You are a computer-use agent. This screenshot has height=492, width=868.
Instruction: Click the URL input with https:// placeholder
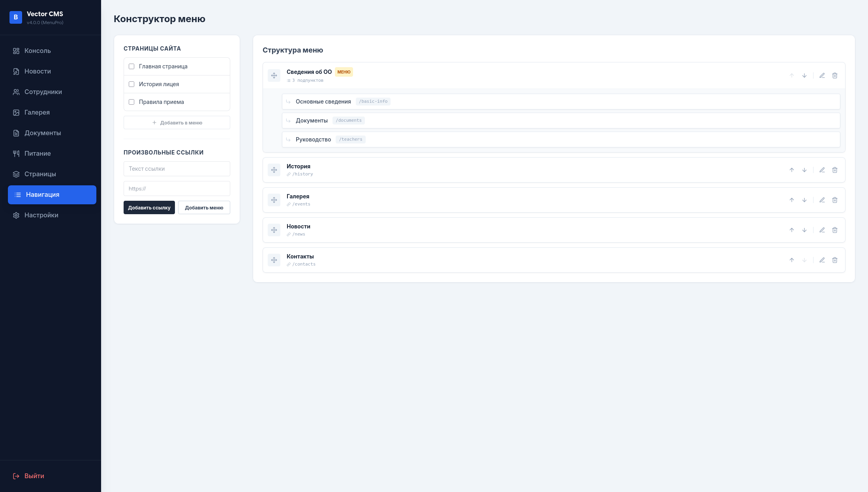[x=177, y=189]
